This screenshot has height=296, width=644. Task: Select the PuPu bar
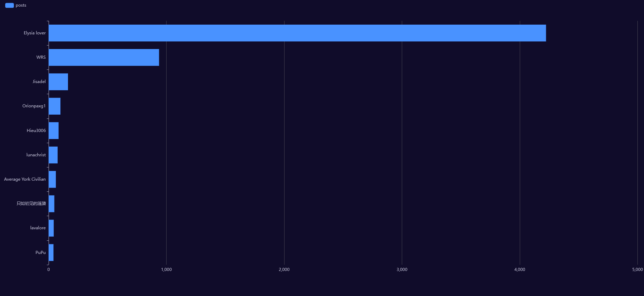pyautogui.click(x=51, y=253)
